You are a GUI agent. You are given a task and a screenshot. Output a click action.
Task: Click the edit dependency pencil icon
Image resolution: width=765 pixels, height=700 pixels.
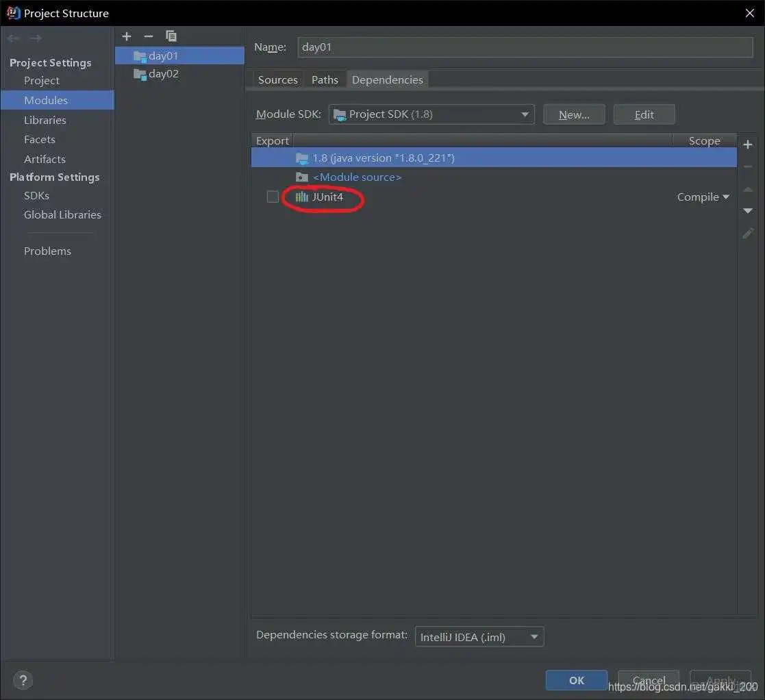point(748,234)
